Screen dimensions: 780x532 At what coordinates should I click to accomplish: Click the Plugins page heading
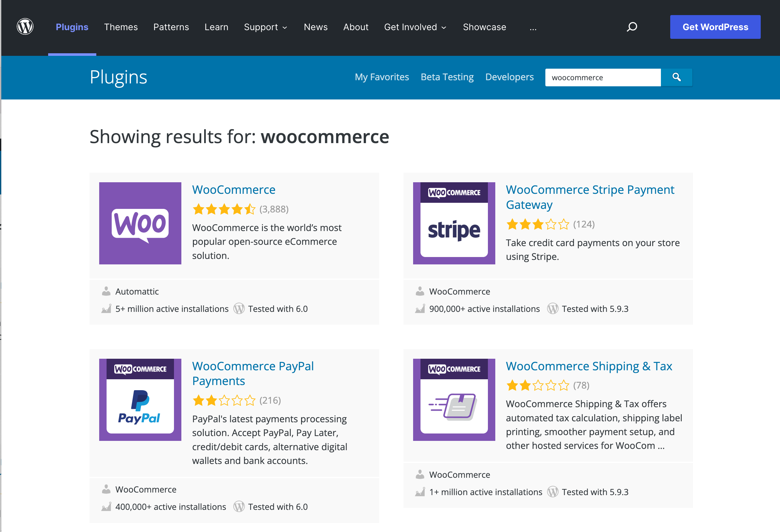point(118,77)
